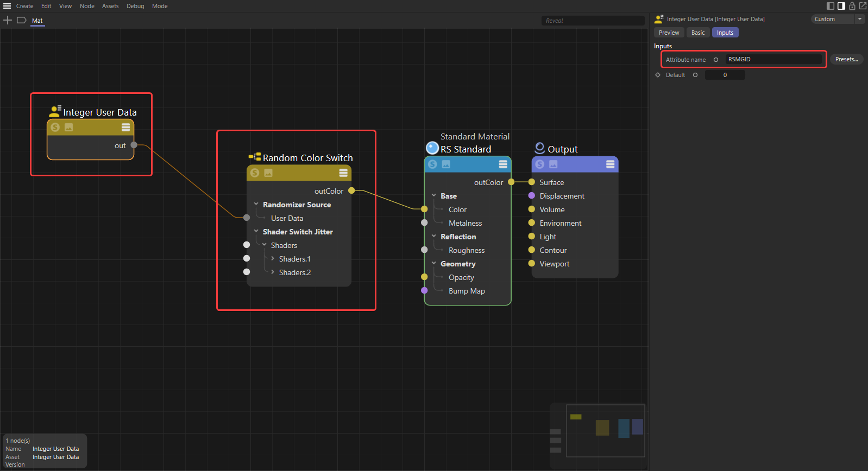Viewport: 868px width, 471px height.
Task: Collapse the Randomizer Source group
Action: 256,204
